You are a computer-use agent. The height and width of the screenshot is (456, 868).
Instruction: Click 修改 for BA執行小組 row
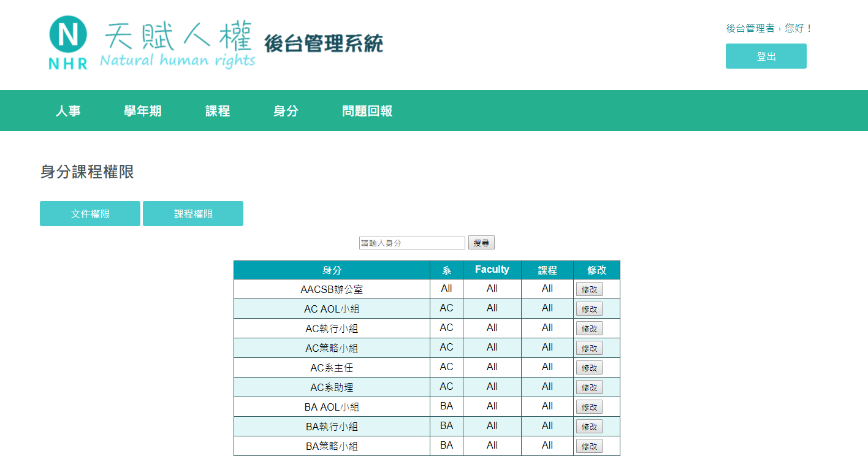point(589,427)
